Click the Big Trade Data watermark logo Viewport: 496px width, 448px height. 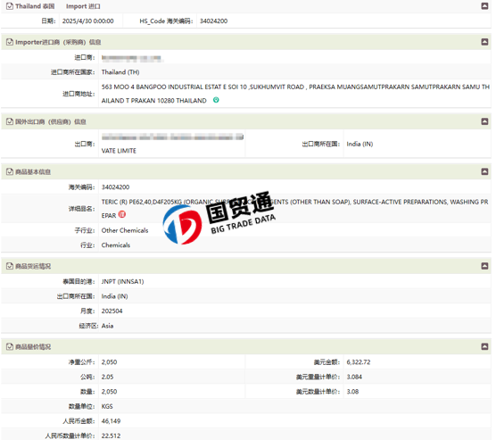coord(219,219)
